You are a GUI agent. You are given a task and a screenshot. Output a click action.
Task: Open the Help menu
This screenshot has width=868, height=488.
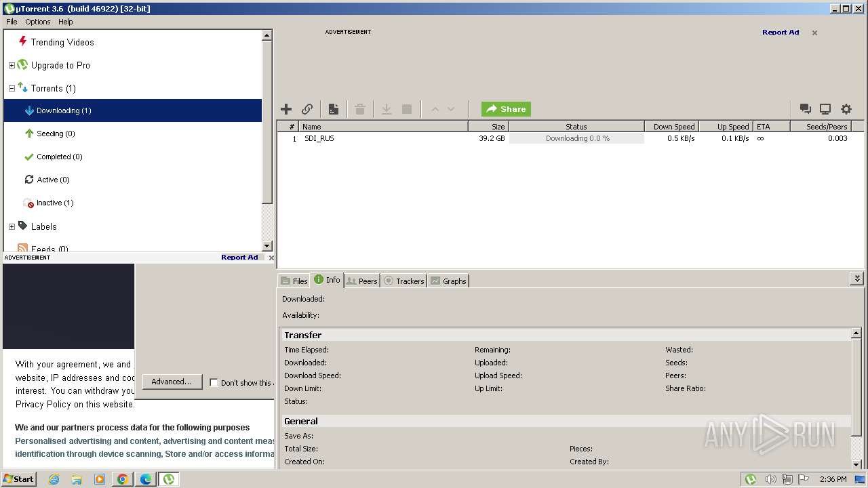coord(65,22)
